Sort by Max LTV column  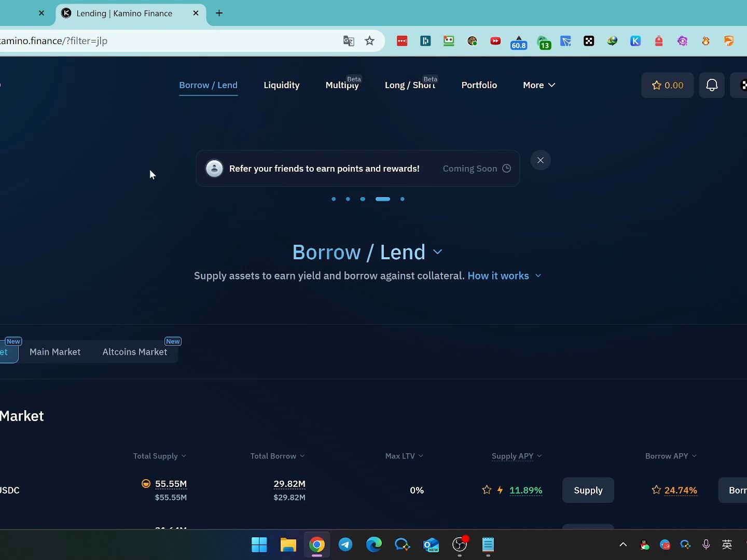404,456
